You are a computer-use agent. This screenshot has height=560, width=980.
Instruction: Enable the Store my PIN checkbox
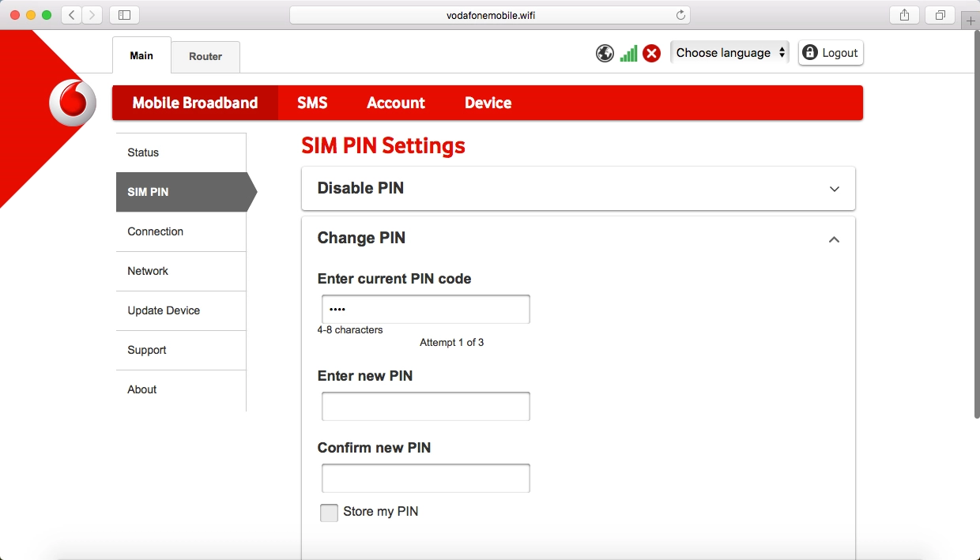[x=329, y=513]
